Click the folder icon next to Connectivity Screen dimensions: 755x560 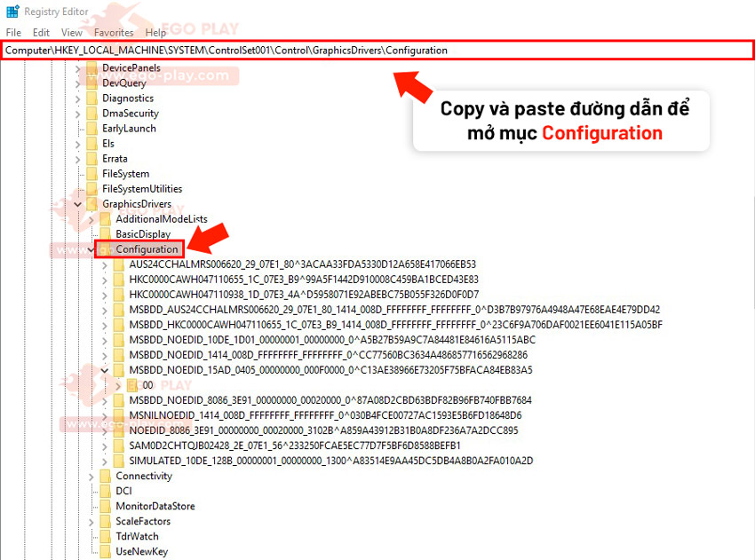point(105,477)
